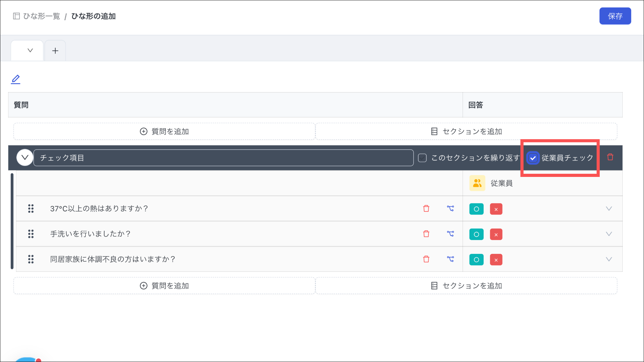Click the pencil edit icon

point(16,79)
